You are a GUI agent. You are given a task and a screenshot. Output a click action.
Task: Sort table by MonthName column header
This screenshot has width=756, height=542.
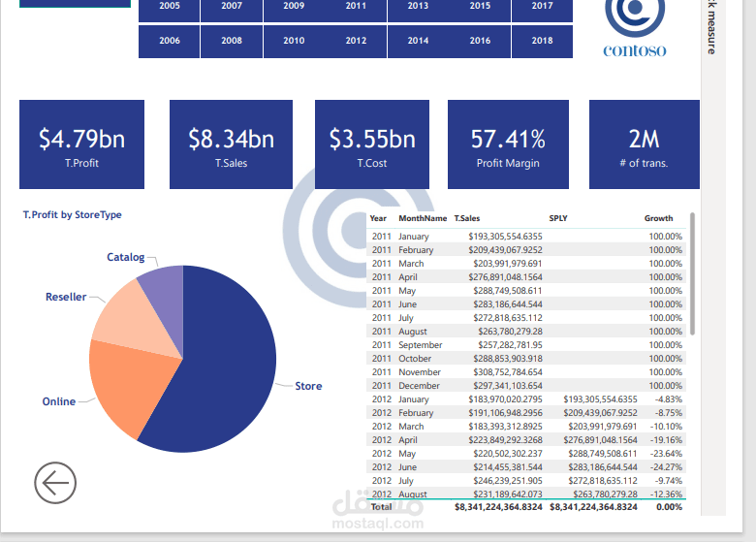423,218
